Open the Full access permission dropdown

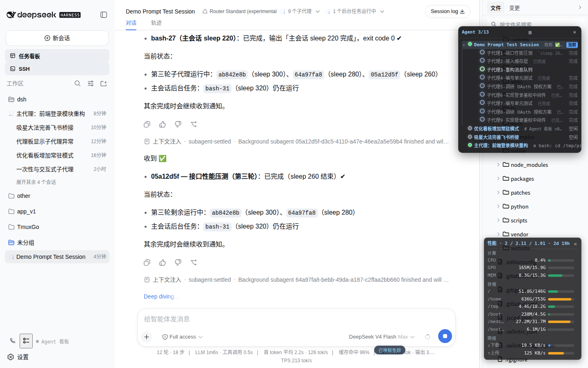183,337
